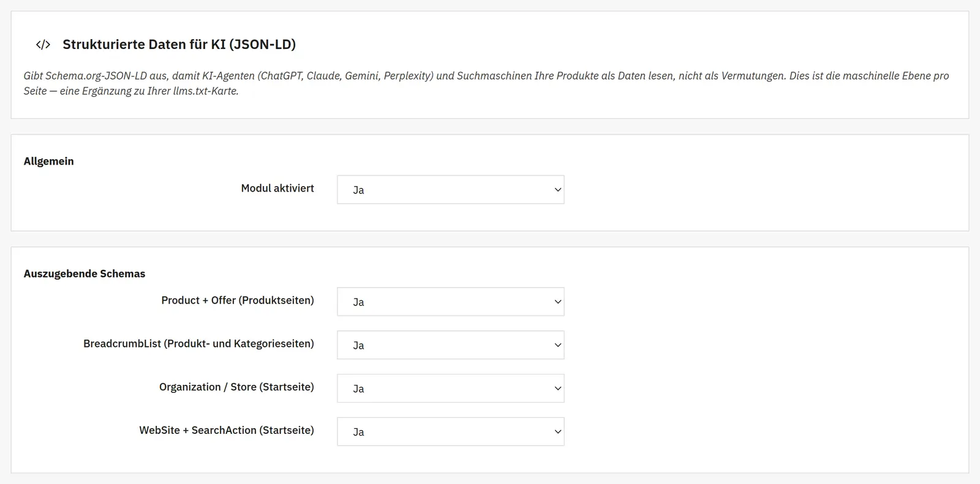Click the code brackets icon beside the heading

[x=43, y=45]
